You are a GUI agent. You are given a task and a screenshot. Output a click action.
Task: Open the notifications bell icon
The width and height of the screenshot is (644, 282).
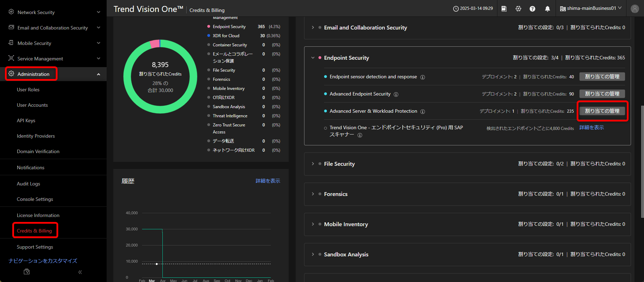click(x=548, y=9)
